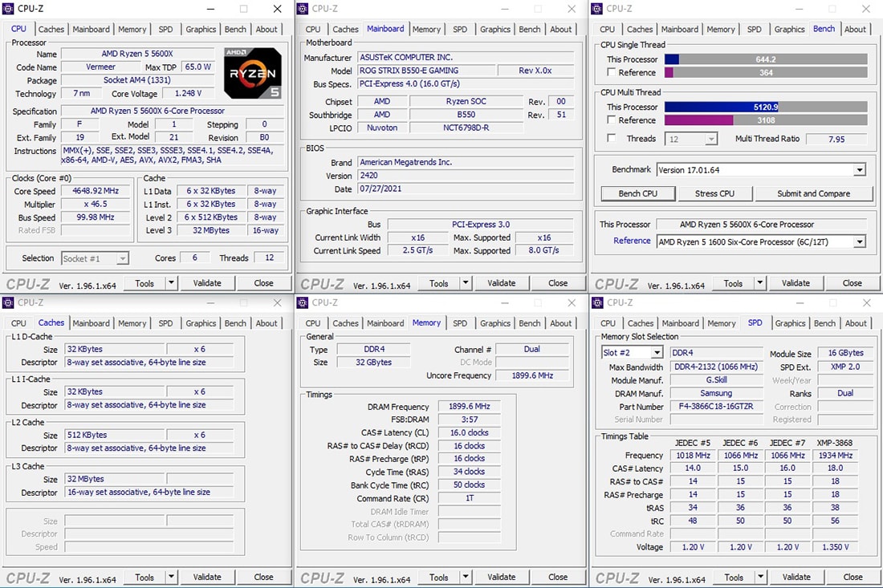Click the Core Speed value 4648.92 MHz

tap(96, 191)
